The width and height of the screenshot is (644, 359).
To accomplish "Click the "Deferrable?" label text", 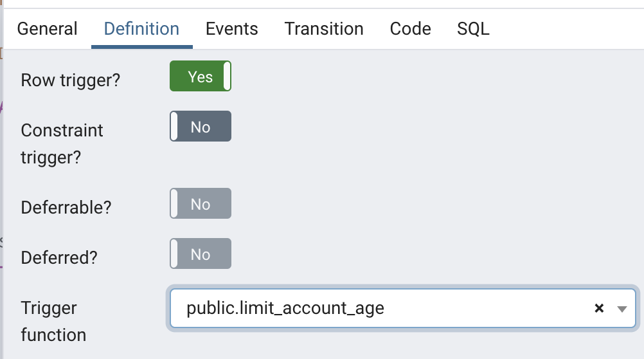I will (x=66, y=208).
